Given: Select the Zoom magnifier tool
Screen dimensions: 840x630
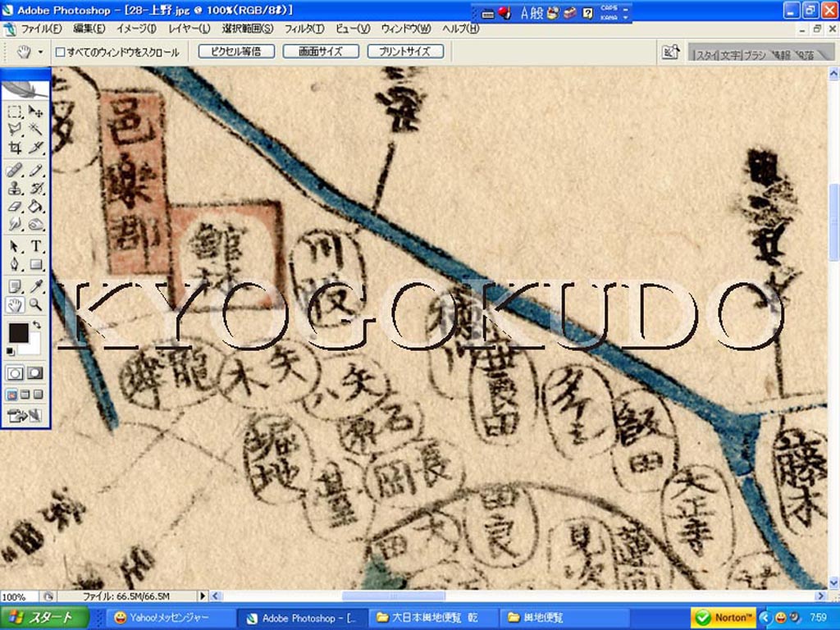Looking at the screenshot, I should coord(36,305).
